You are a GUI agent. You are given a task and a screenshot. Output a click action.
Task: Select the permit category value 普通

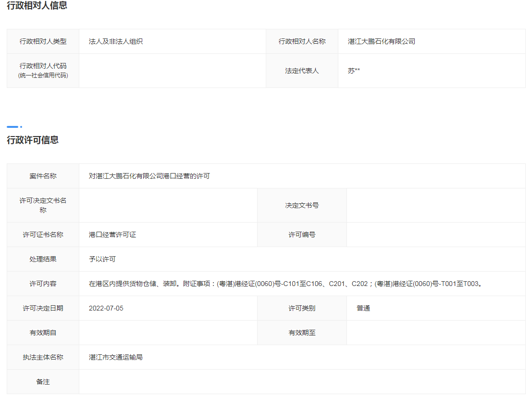coord(363,308)
